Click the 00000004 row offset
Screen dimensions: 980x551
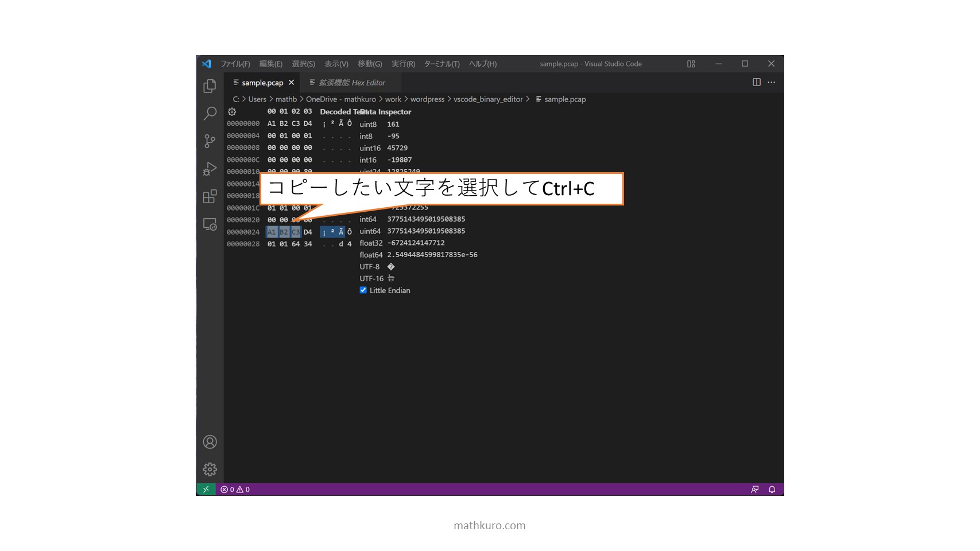[243, 136]
